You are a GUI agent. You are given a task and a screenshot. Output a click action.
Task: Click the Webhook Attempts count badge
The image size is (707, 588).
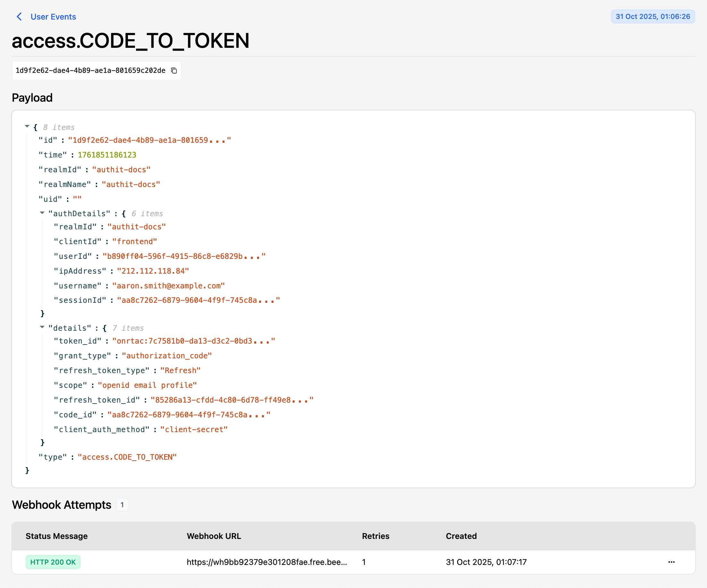point(122,505)
